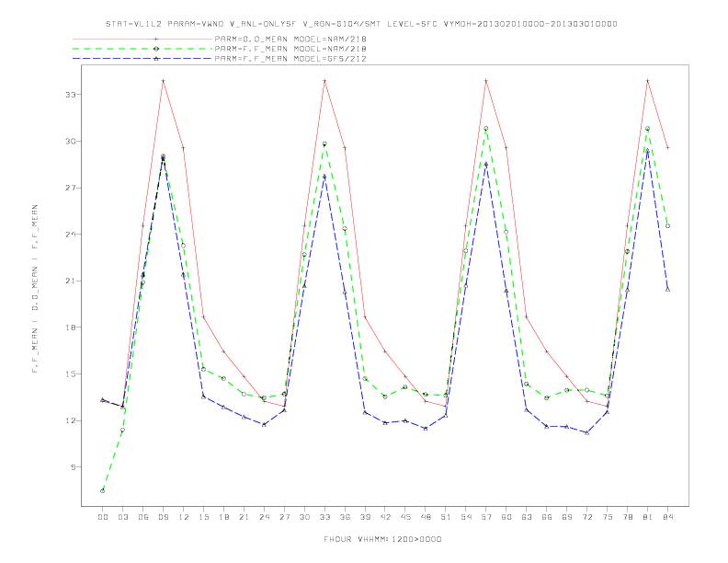The image size is (728, 563).
Task: Click x-axis tick label 06
Action: point(143,517)
